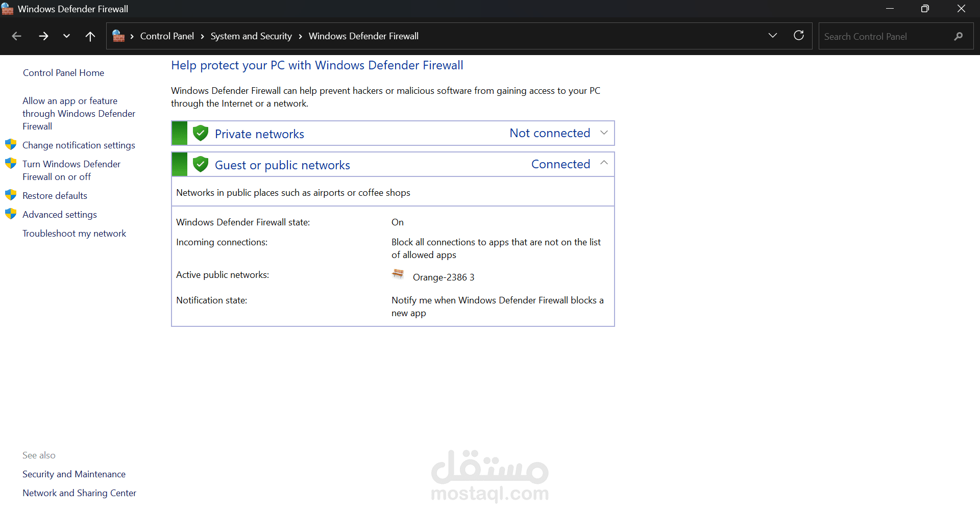Close the Windows Defender Firewall window
Viewport: 980px width, 514px height.
pyautogui.click(x=961, y=9)
